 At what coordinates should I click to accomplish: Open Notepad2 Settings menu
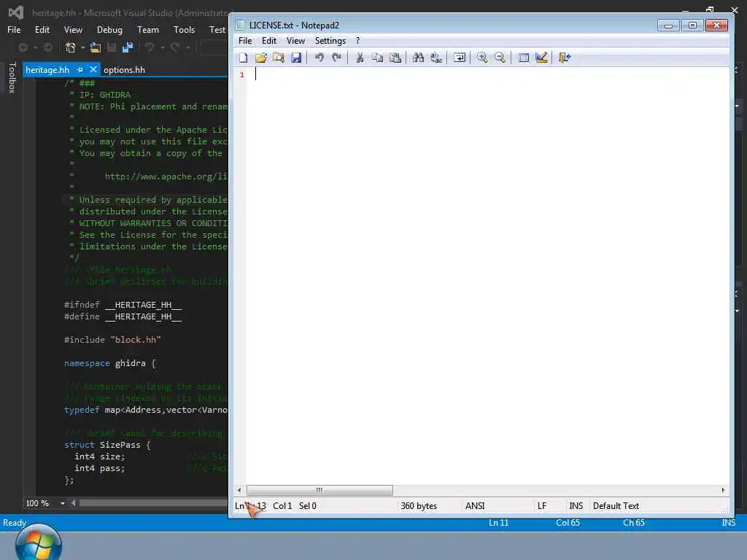(330, 41)
